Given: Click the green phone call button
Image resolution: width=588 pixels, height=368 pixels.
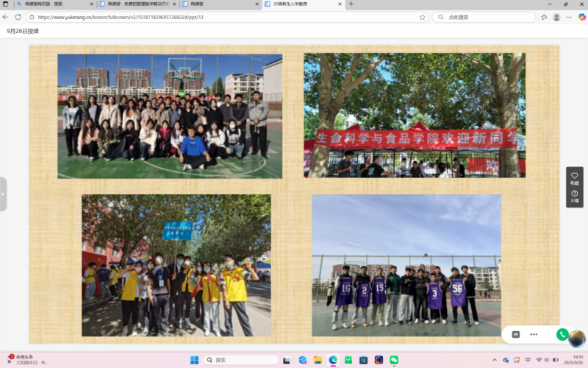Looking at the screenshot, I should click(x=562, y=334).
